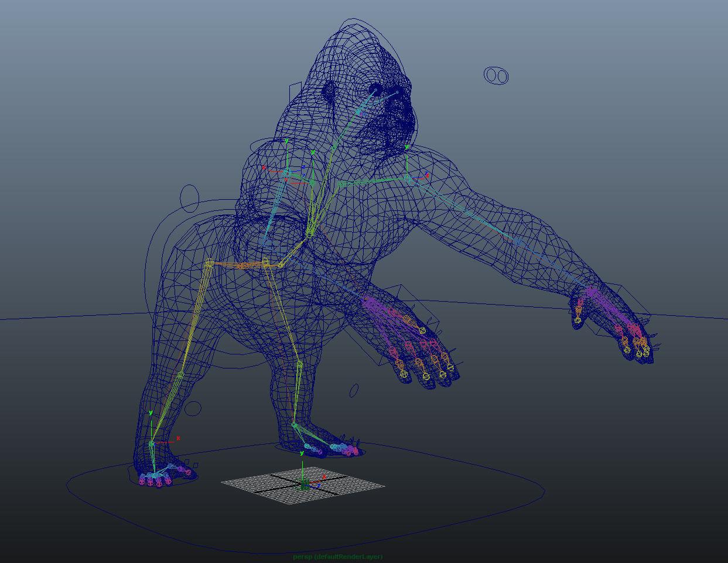Viewport: 728px width, 563px height.
Task: Pick the left ankle joint with axis handle
Action: pyautogui.click(x=152, y=443)
